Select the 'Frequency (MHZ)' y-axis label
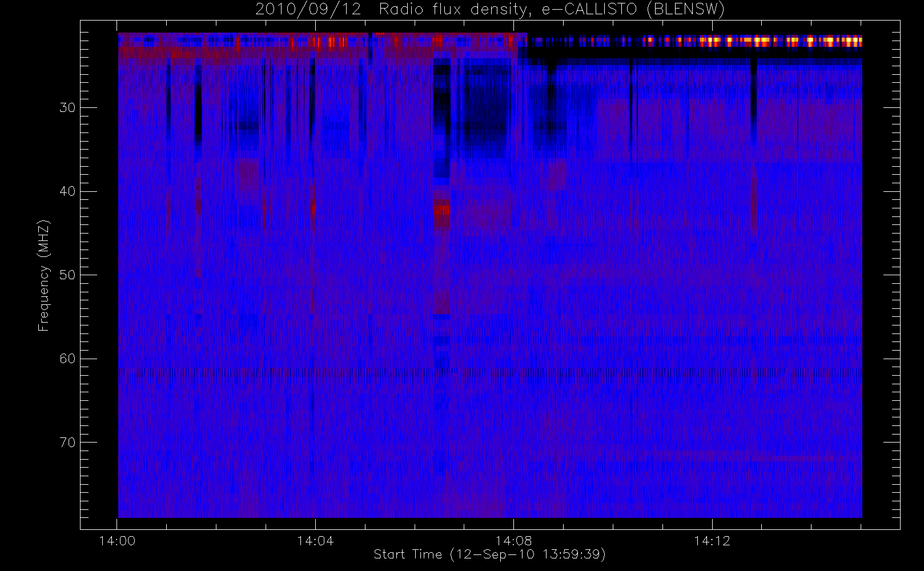 (44, 275)
